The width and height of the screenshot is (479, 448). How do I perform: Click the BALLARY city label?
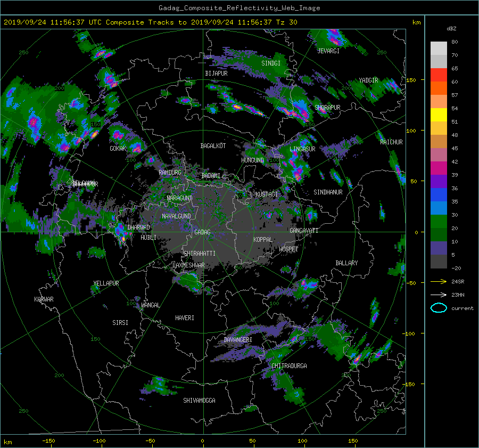[346, 263]
